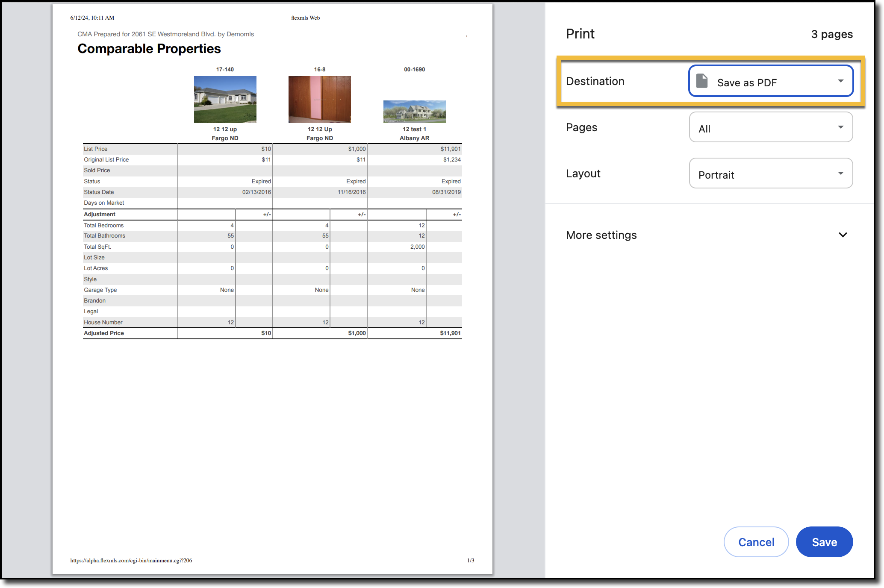884x588 pixels.
Task: Click the PDF document icon in Destination field
Action: [x=702, y=81]
